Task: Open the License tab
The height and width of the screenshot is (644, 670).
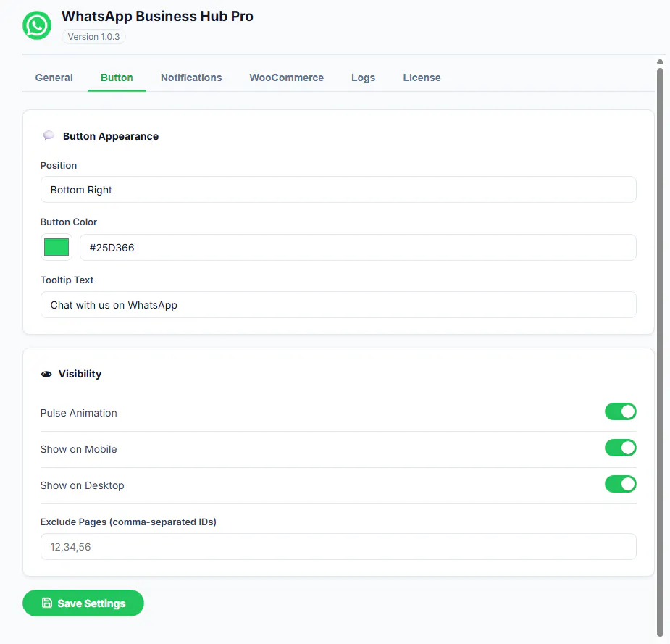Action: coord(422,78)
